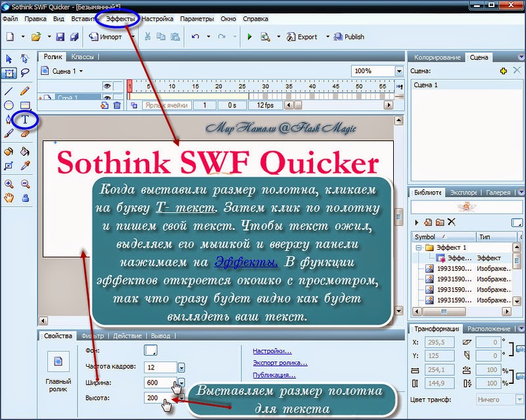Click the Настройки... link
Screen dimensions: 526x420
[272, 351]
